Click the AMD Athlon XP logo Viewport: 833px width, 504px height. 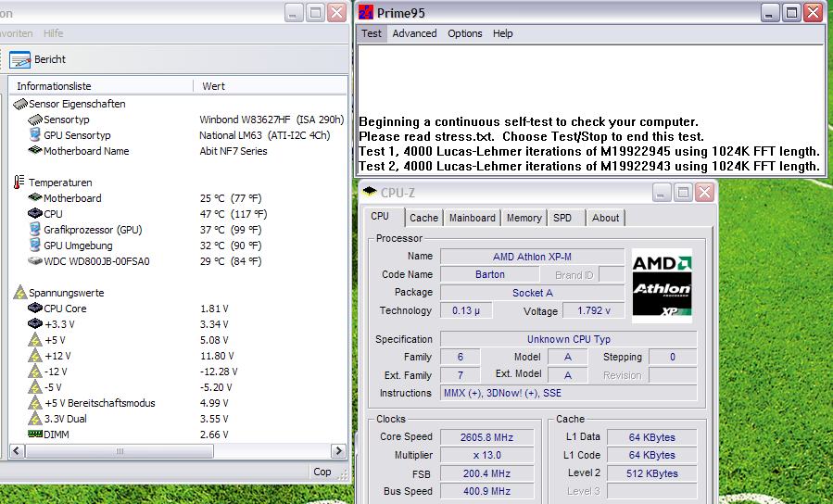pyautogui.click(x=662, y=285)
